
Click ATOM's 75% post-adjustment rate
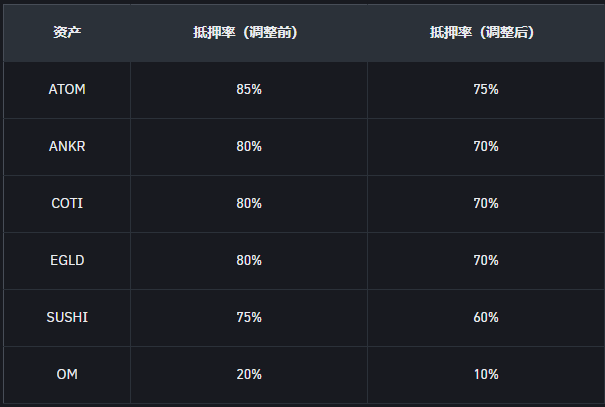(486, 89)
